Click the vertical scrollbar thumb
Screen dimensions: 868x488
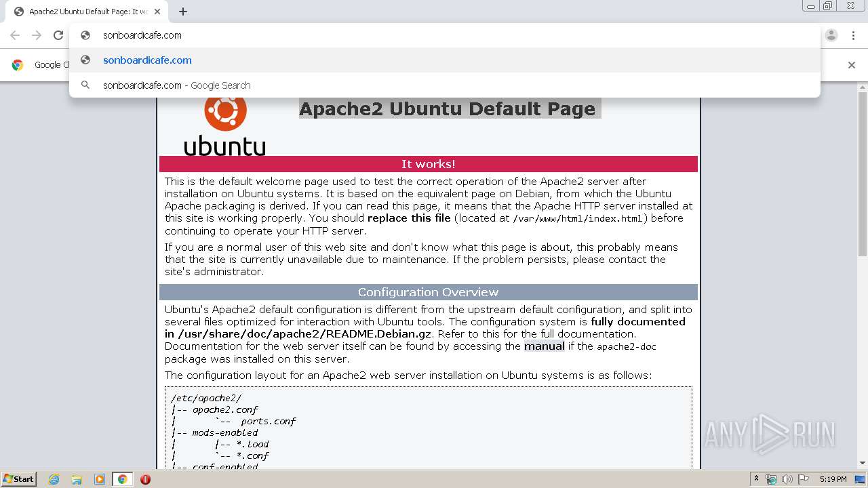[863, 175]
